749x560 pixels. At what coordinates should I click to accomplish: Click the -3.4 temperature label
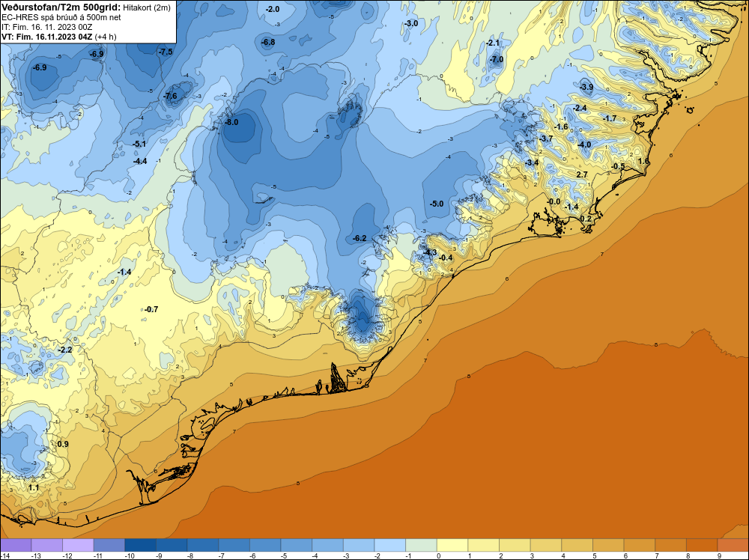click(x=532, y=162)
